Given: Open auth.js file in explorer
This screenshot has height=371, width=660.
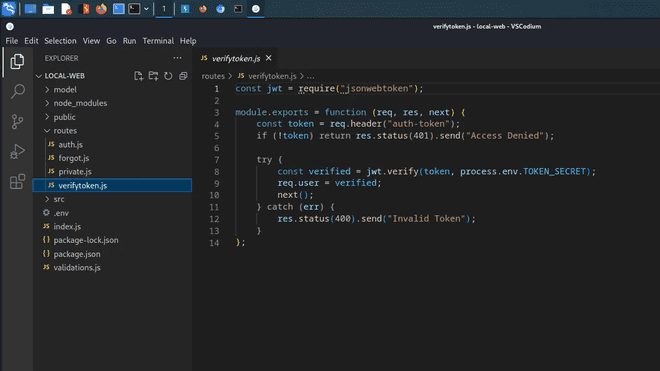Looking at the screenshot, I should tap(70, 144).
